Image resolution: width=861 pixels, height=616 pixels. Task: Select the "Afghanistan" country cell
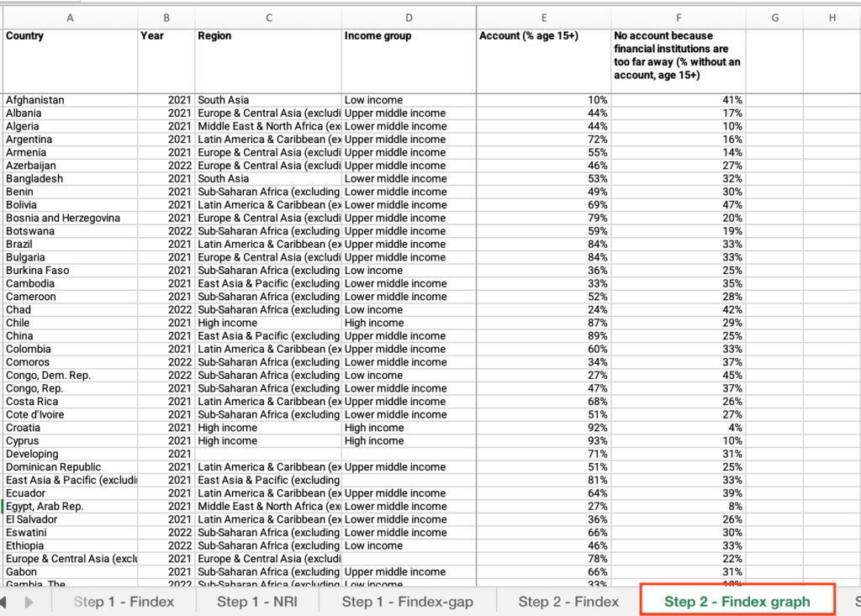71,100
